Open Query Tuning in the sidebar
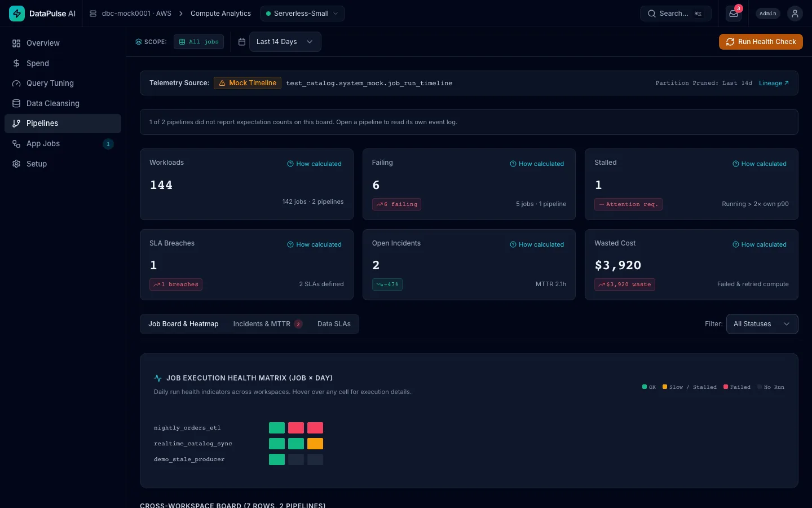This screenshot has width=812, height=508. click(x=63, y=84)
